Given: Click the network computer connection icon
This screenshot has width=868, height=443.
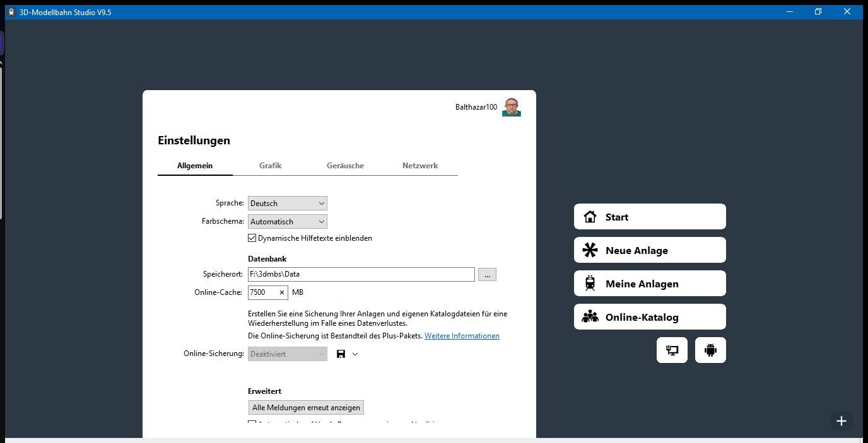Looking at the screenshot, I should pyautogui.click(x=672, y=350).
